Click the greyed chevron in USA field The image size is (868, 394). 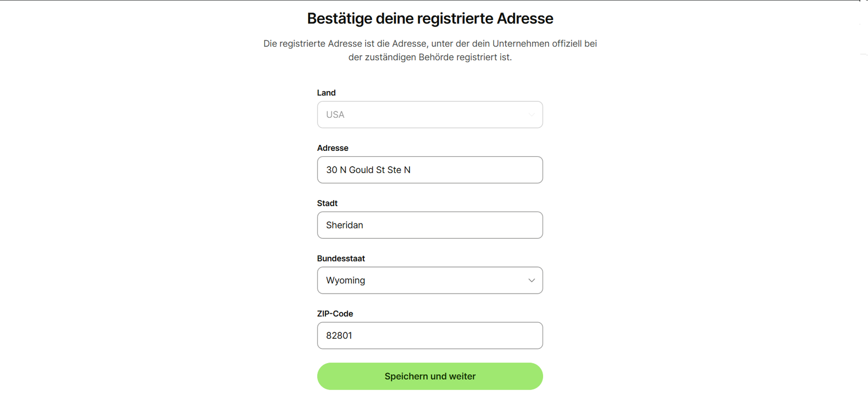point(531,115)
